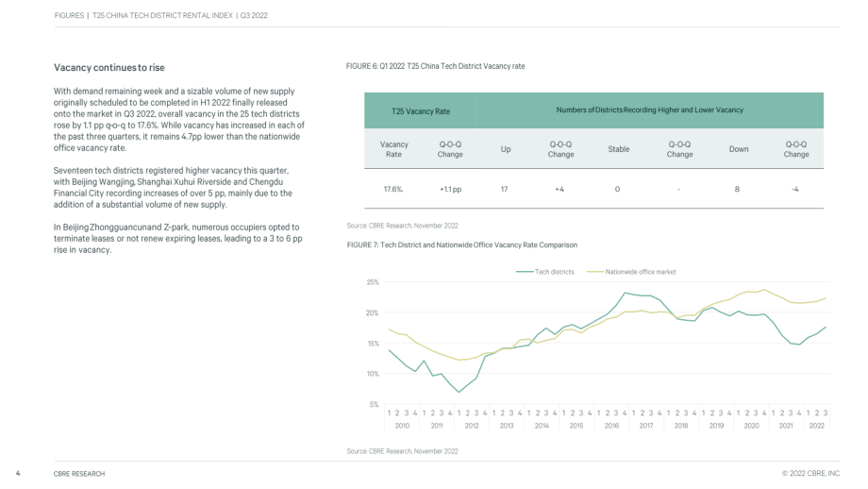
Task: Click the Up column header
Action: pos(506,149)
